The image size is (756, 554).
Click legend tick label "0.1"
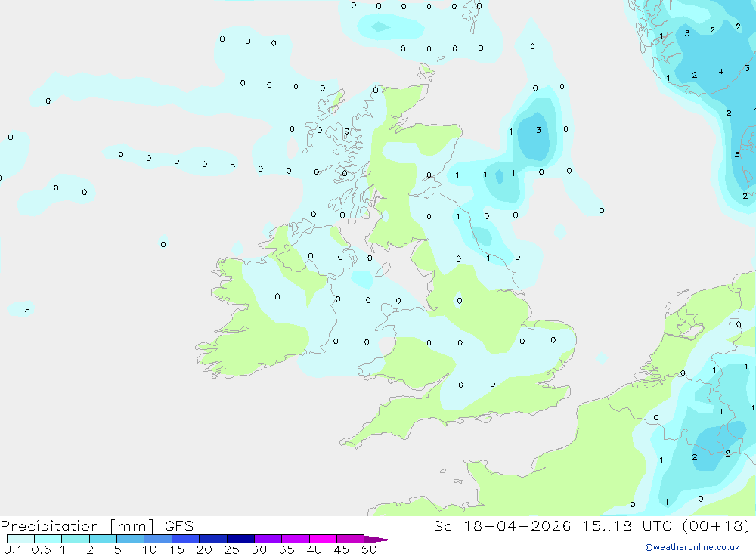(x=13, y=549)
